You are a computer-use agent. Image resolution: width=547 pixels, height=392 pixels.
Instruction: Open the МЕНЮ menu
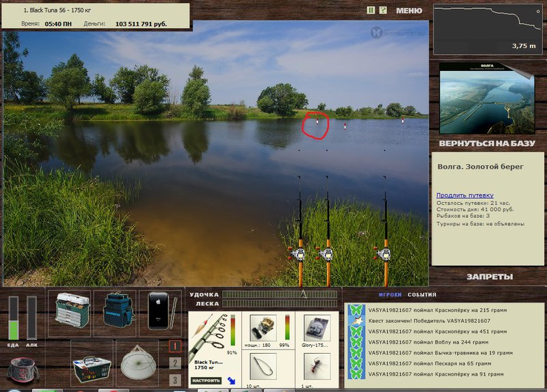coord(409,11)
